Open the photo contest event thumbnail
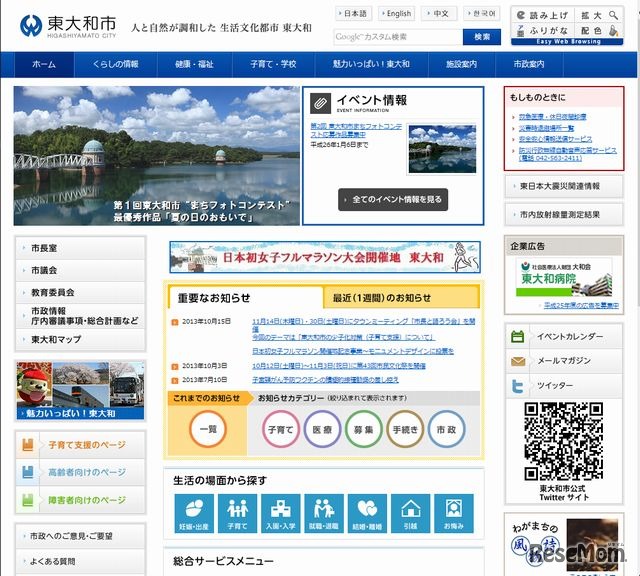 tap(442, 149)
